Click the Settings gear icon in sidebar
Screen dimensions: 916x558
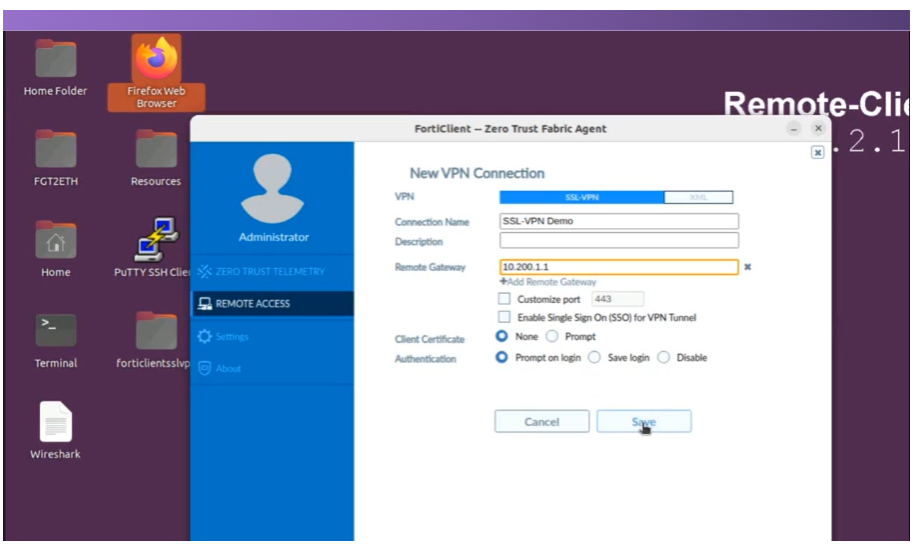[204, 336]
